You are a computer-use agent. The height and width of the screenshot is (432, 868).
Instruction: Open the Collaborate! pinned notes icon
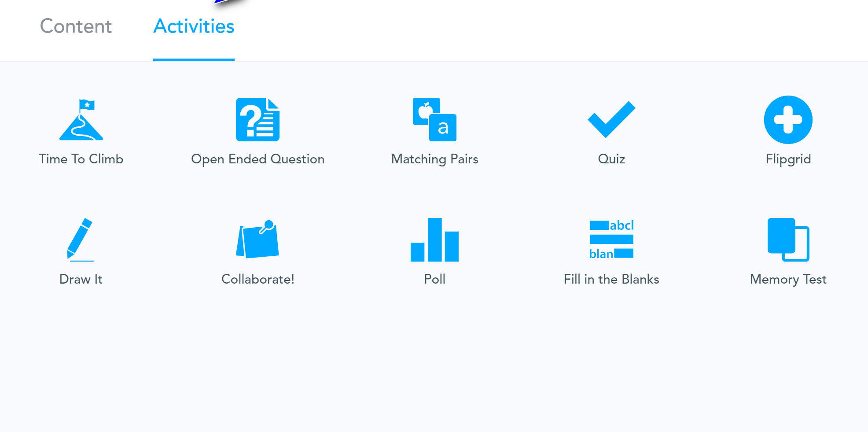(x=257, y=240)
